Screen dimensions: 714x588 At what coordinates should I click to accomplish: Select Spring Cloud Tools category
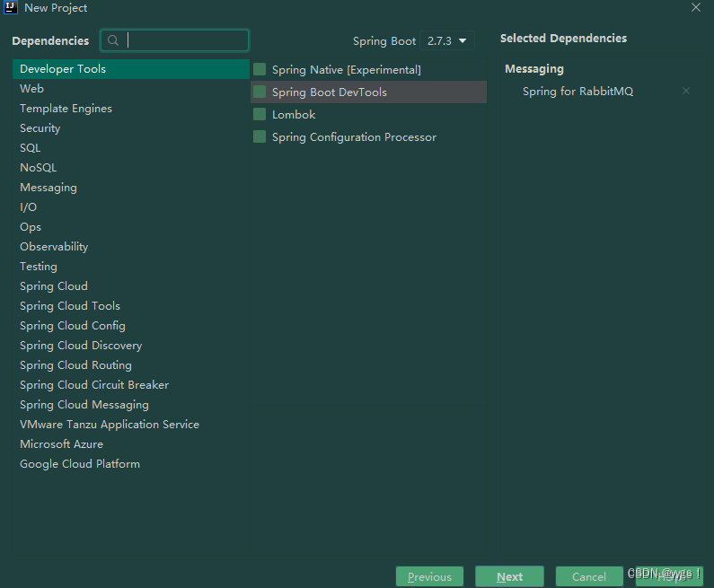pos(131,306)
